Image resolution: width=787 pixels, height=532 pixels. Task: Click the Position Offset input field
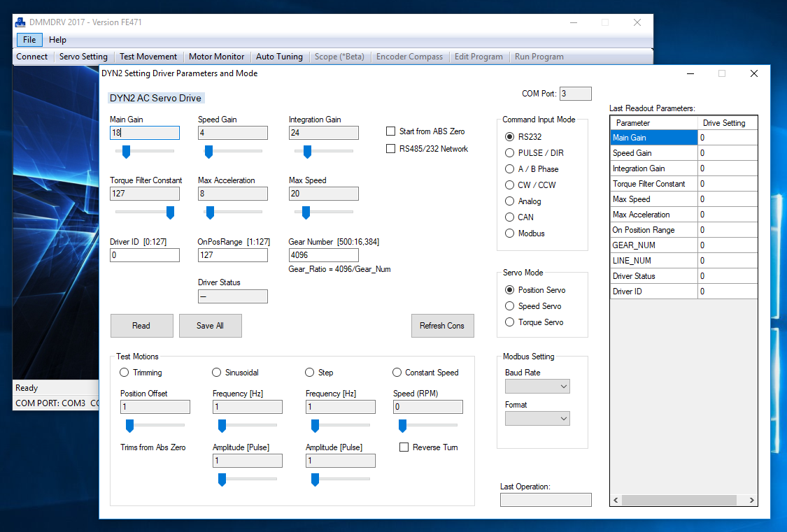pyautogui.click(x=155, y=407)
